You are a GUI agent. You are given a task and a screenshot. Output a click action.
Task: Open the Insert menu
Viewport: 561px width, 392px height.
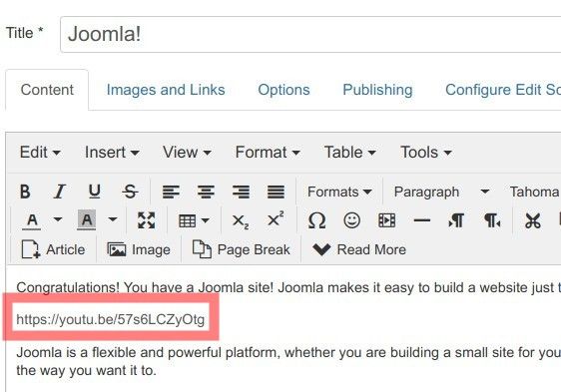112,153
